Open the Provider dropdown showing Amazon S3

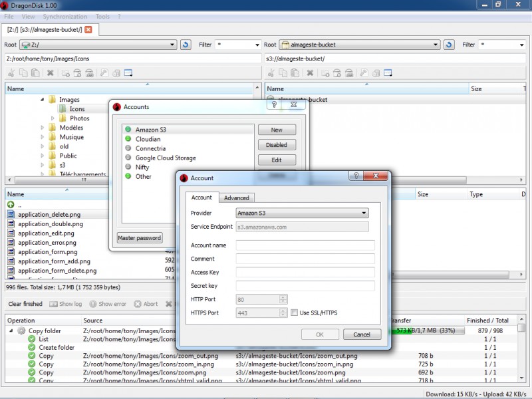pyautogui.click(x=302, y=213)
